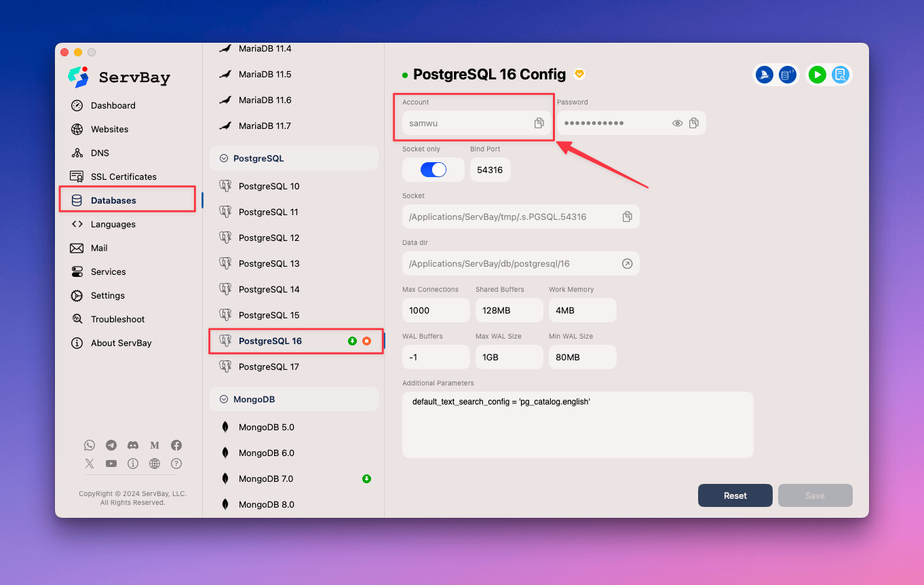Start the PostgreSQL 16 service with green play button
The image size is (924, 585).
817,75
